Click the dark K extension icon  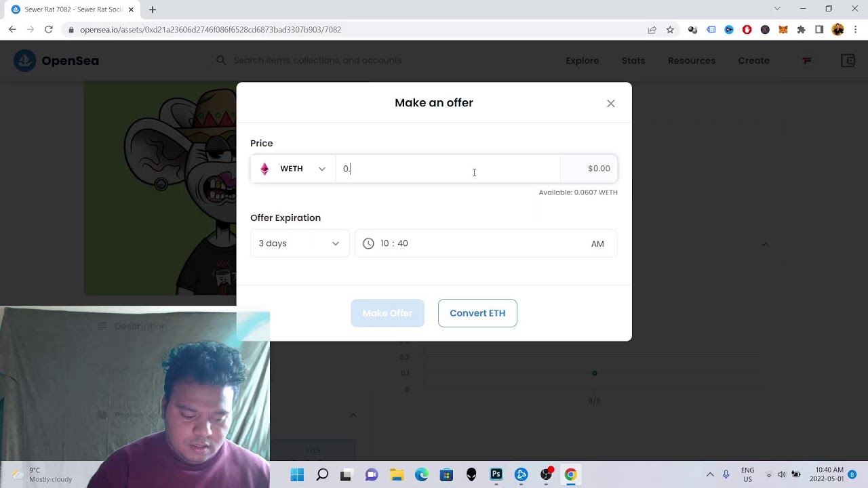765,30
